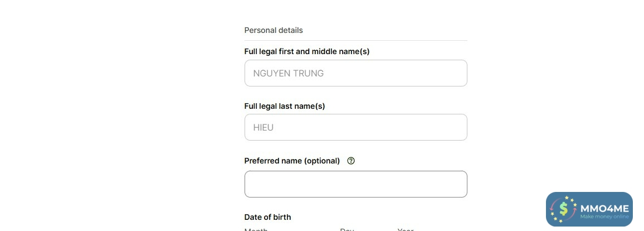Click the "Personal details" section heading

274,30
